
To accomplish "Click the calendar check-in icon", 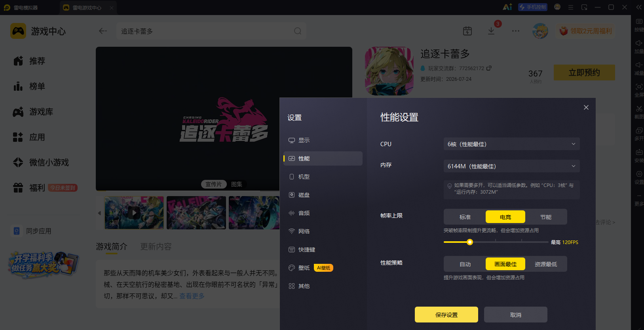I will pos(467,31).
